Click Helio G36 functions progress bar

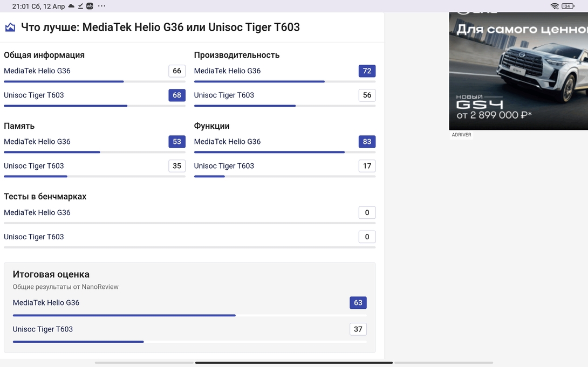pyautogui.click(x=284, y=152)
